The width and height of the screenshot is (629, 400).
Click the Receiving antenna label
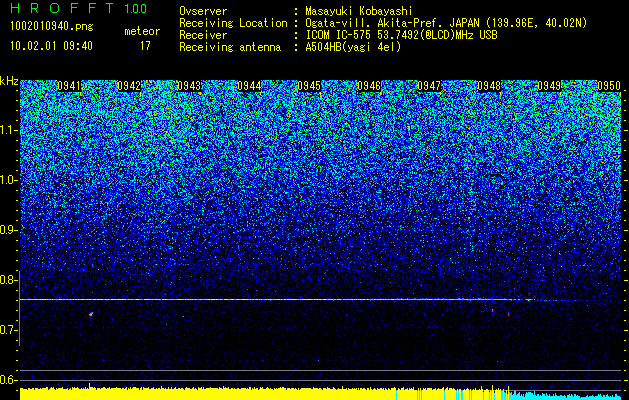point(230,47)
